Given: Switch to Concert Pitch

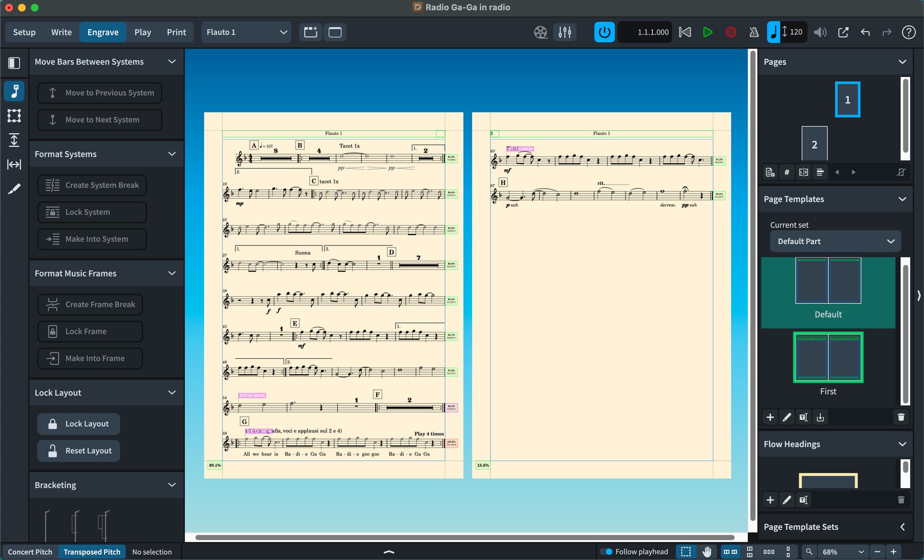Looking at the screenshot, I should pos(30,552).
